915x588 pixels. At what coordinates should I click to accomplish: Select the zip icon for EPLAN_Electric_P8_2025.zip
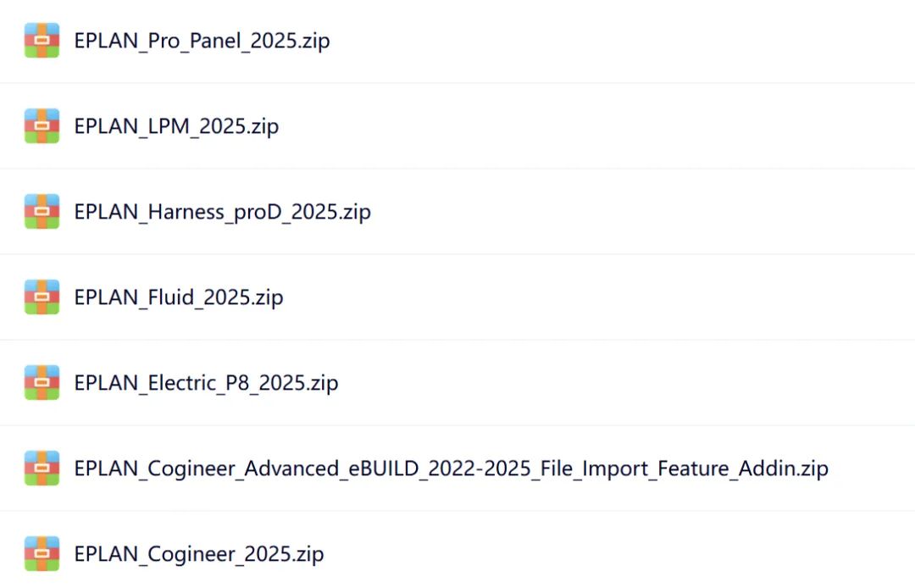pyautogui.click(x=42, y=383)
